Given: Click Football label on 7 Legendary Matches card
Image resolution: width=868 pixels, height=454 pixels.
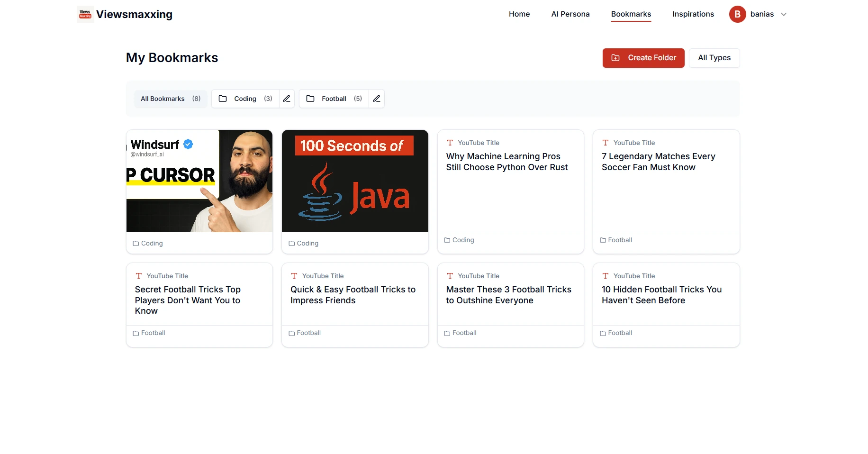Looking at the screenshot, I should point(620,240).
